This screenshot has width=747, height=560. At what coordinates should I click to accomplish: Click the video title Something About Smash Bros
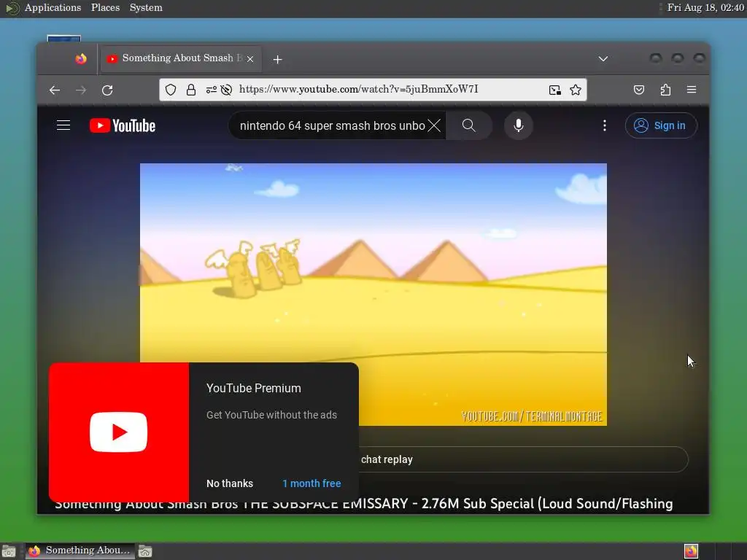pos(363,504)
